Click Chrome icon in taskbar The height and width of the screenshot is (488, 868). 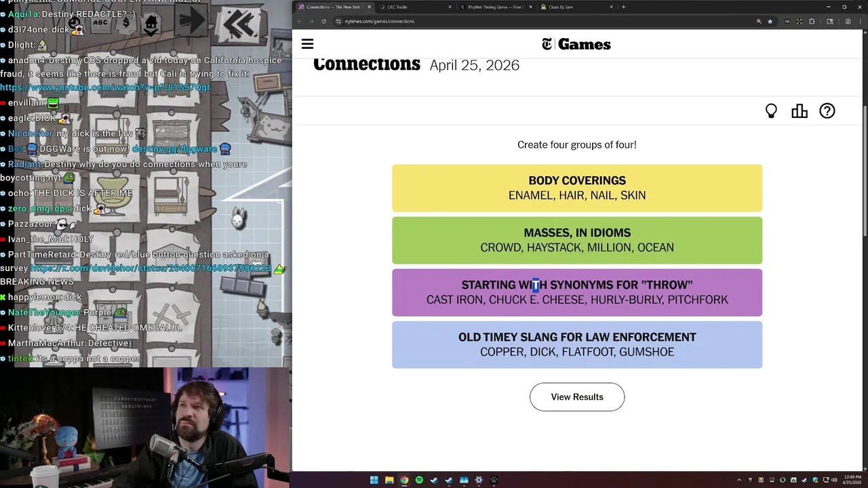pyautogui.click(x=404, y=480)
